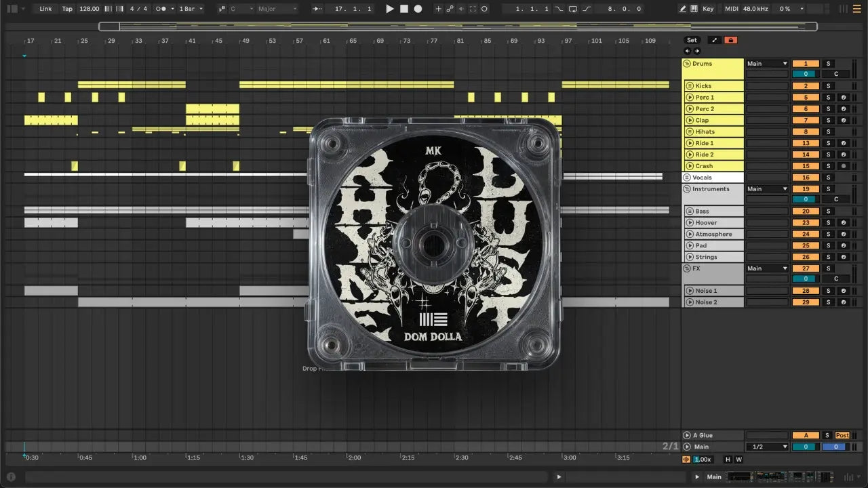Enable the Loop switch in the transport bar

573,9
